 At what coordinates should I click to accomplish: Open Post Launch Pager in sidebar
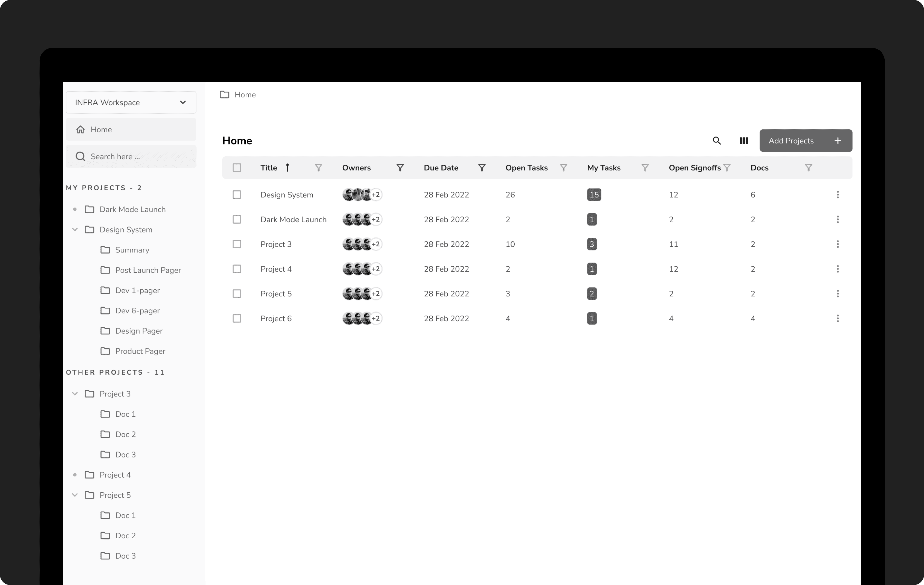(148, 270)
